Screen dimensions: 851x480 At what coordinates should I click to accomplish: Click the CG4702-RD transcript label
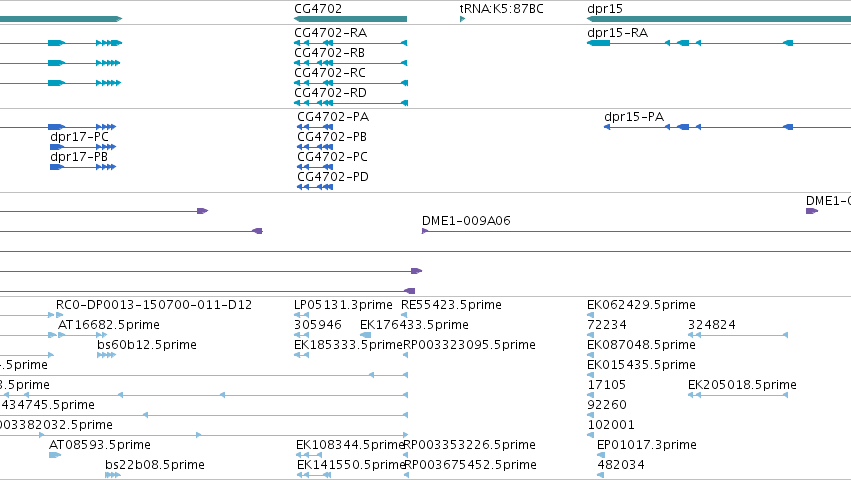(x=331, y=93)
